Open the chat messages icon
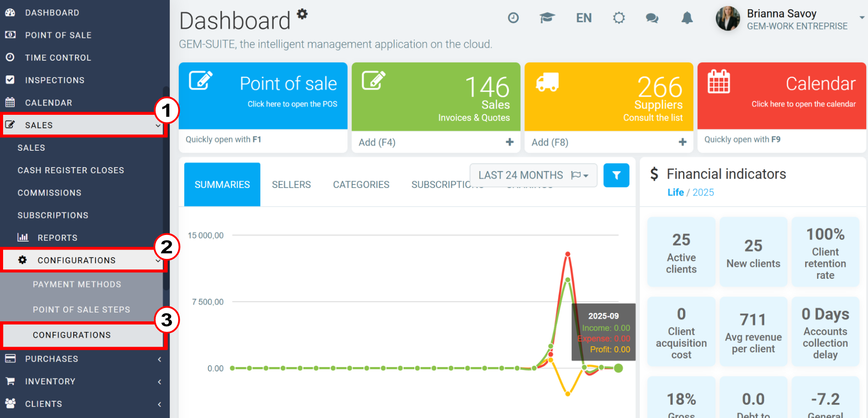This screenshot has height=418, width=868. coord(652,18)
